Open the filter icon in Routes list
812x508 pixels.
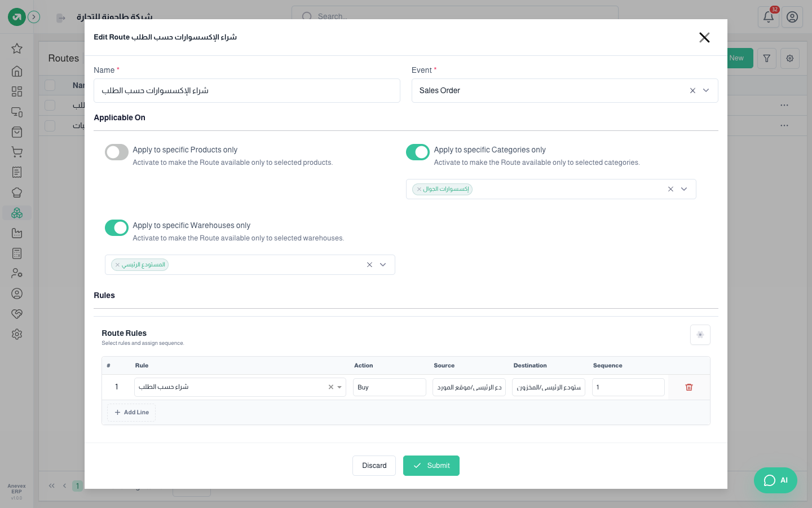point(767,58)
